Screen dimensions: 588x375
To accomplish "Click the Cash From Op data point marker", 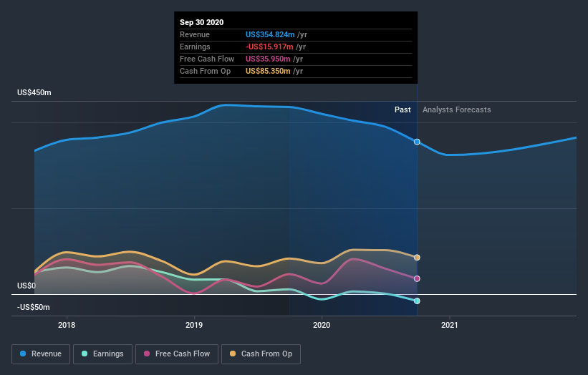I will click(417, 258).
